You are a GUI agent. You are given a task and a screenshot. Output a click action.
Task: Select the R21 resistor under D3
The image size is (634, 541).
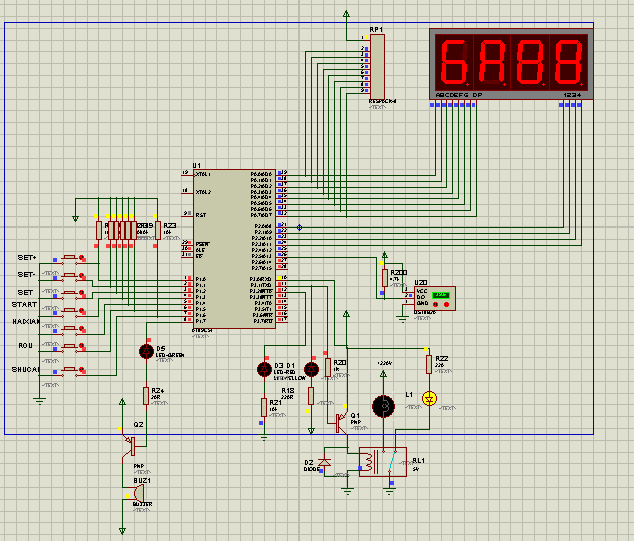pos(264,407)
